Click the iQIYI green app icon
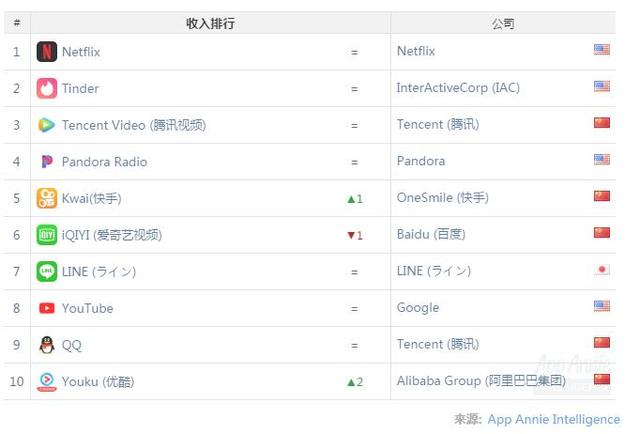 [47, 235]
